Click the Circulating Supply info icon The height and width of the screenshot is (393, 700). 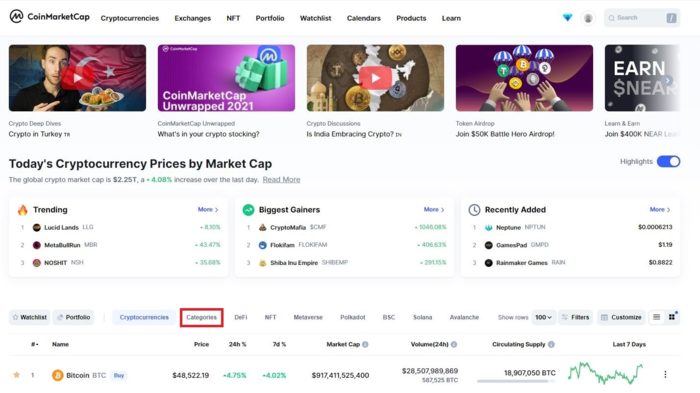click(x=551, y=344)
